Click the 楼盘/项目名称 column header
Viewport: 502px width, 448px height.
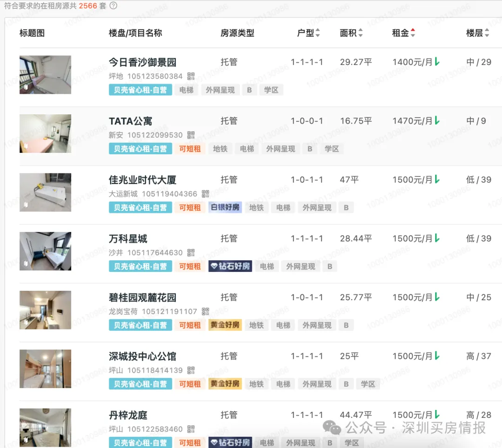pos(135,33)
